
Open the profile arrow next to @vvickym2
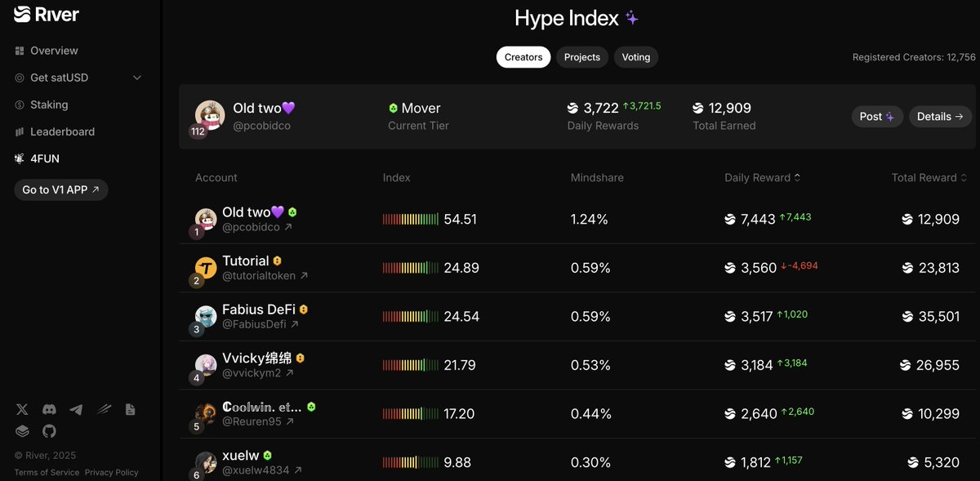289,373
